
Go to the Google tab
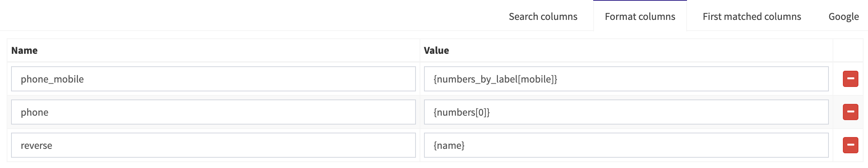pos(844,17)
